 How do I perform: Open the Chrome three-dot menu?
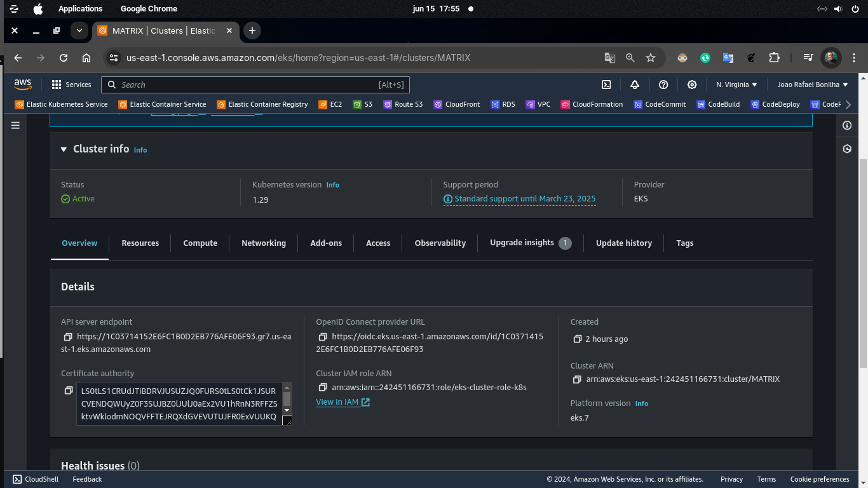(855, 58)
